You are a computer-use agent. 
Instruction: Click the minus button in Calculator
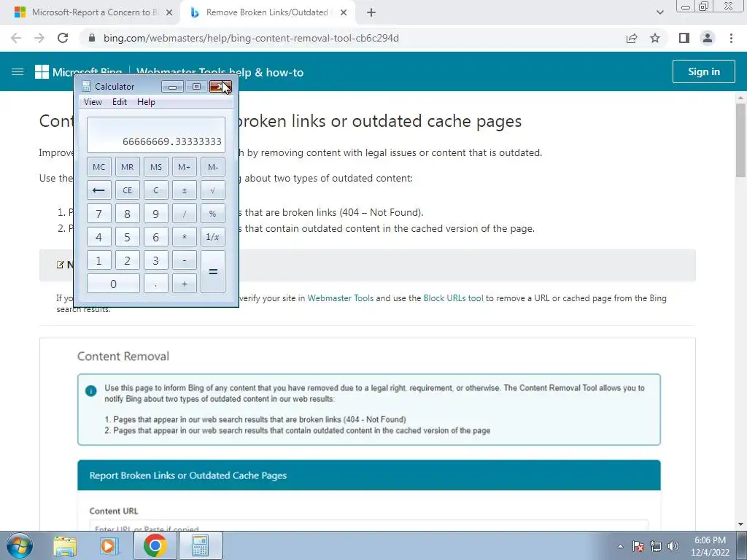pyautogui.click(x=184, y=260)
